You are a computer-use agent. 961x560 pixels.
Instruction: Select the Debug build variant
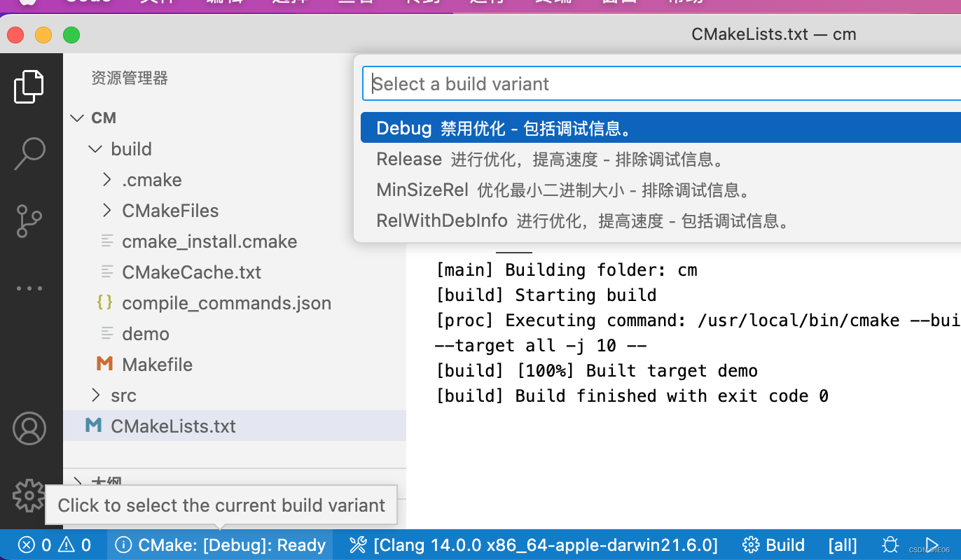[x=661, y=127]
